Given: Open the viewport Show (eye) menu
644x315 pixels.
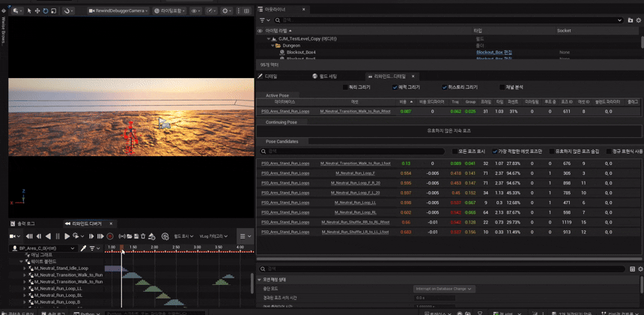Looking at the screenshot, I should (x=196, y=11).
